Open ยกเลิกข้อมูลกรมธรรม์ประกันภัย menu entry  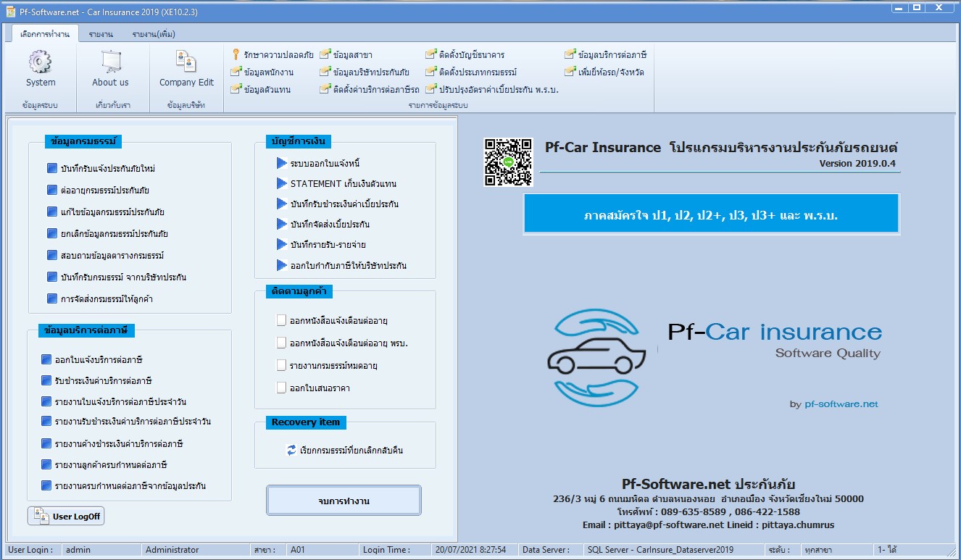click(108, 233)
